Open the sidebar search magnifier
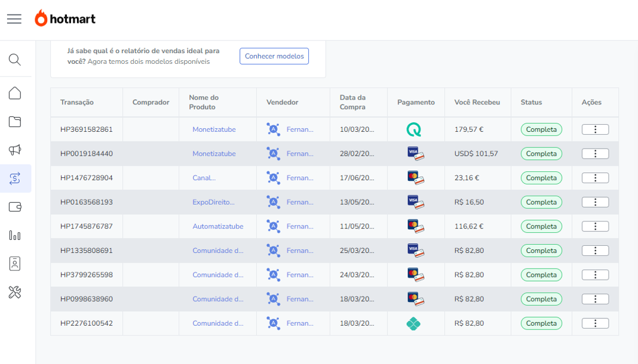The height and width of the screenshot is (364, 638). tap(15, 60)
